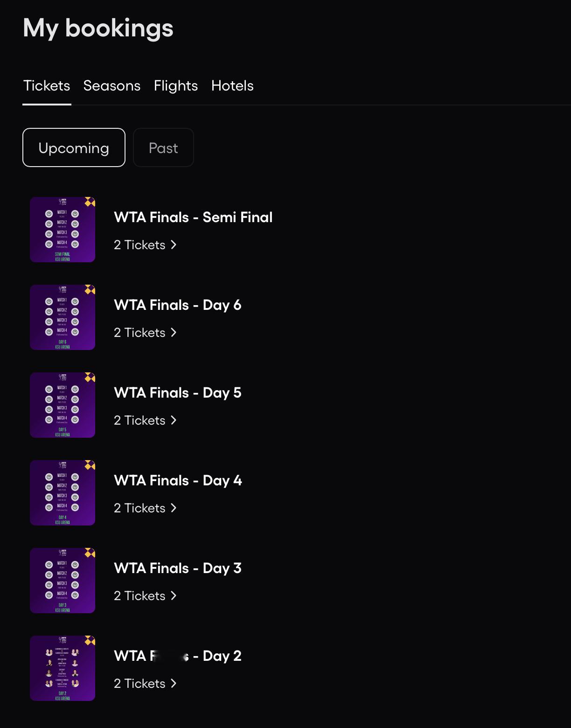Expand the Day 3 tickets chevron

[x=174, y=596]
